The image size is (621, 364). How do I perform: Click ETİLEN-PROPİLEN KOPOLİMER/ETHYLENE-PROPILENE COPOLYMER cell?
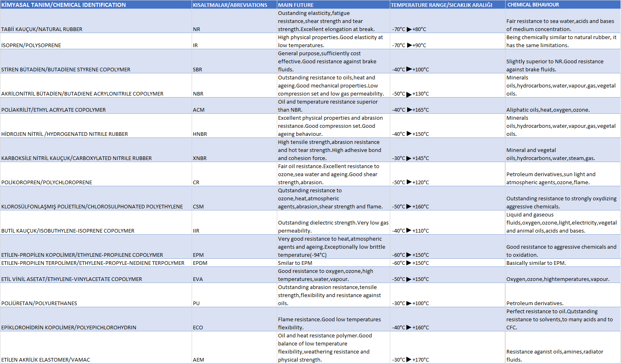click(96, 247)
